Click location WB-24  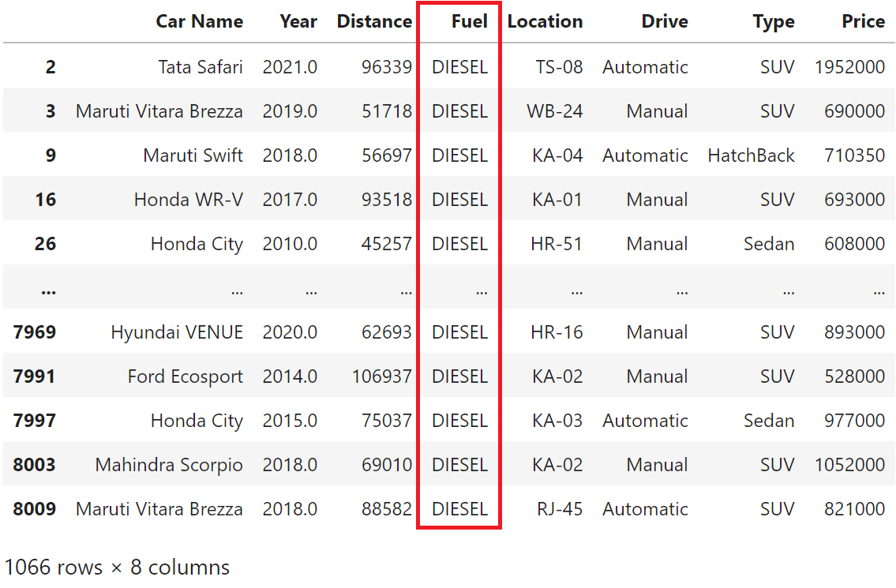[555, 111]
